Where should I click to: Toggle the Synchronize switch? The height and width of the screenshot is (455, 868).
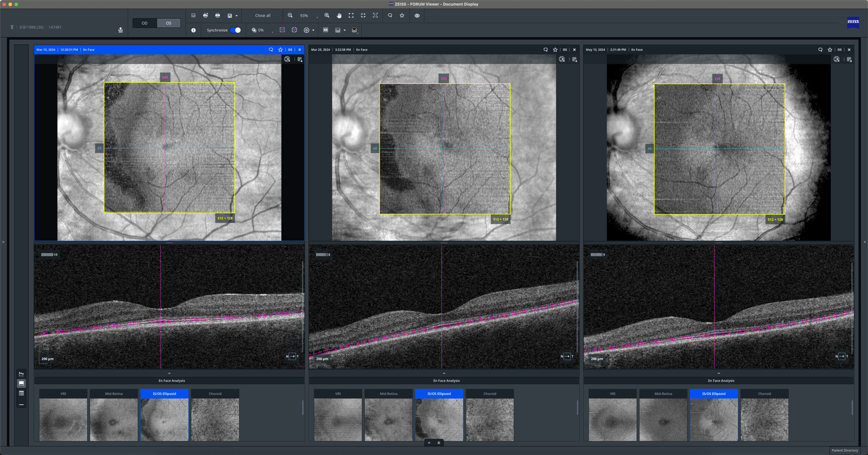pyautogui.click(x=235, y=30)
